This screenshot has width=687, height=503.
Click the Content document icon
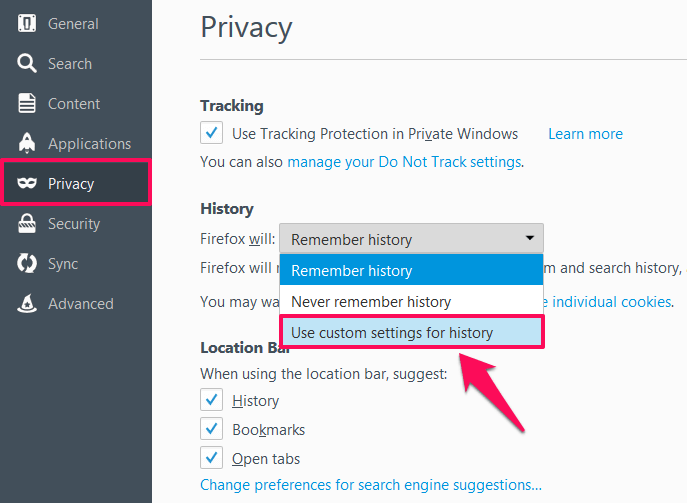[x=27, y=103]
